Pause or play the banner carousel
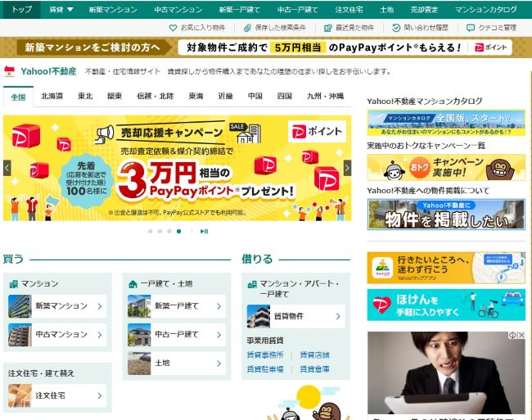532x420 pixels. [x=205, y=232]
